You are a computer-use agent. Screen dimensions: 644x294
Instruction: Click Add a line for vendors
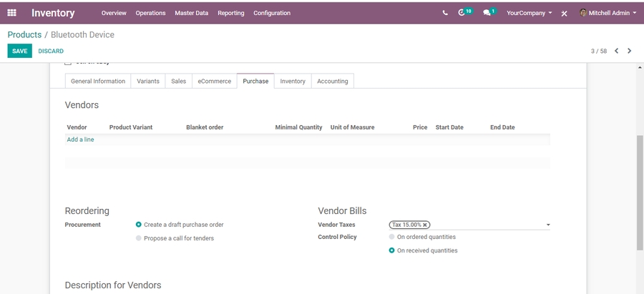(80, 139)
